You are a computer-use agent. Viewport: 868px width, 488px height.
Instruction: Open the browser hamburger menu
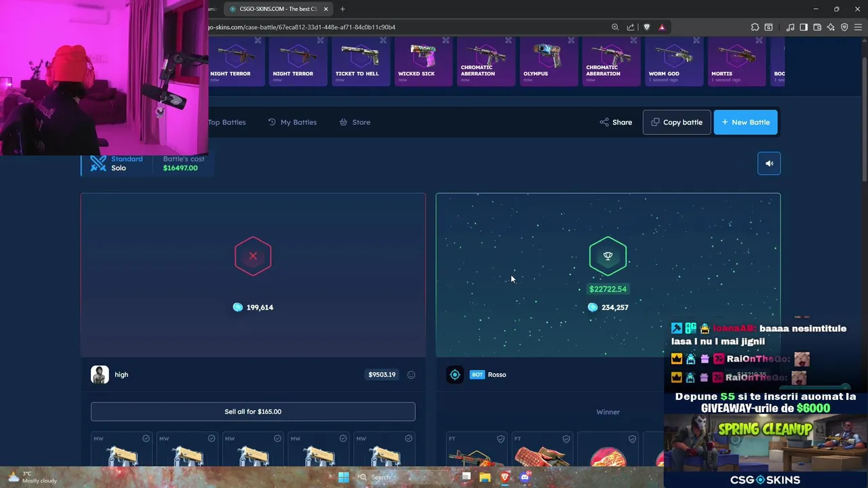[858, 27]
